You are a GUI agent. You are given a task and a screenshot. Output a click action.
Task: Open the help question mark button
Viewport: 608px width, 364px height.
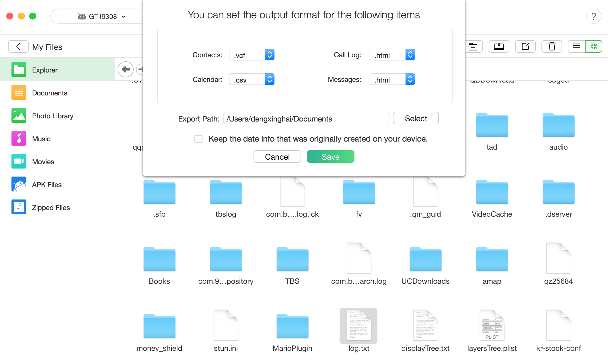point(593,16)
